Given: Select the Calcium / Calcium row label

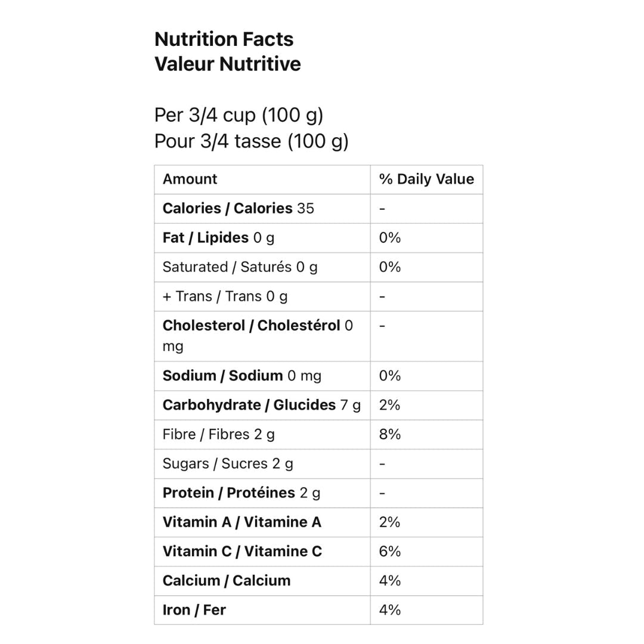Looking at the screenshot, I should tap(227, 581).
